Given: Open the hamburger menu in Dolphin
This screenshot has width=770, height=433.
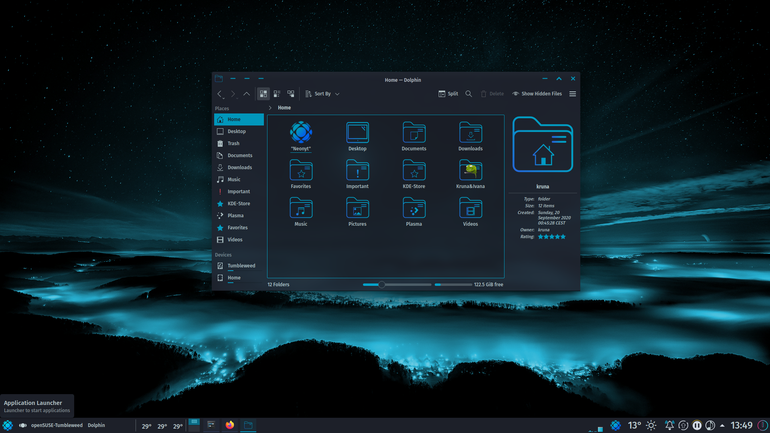Looking at the screenshot, I should tap(573, 94).
